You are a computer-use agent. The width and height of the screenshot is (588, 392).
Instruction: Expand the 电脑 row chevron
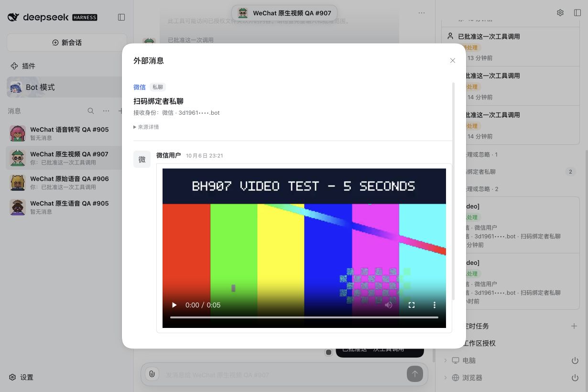point(446,360)
